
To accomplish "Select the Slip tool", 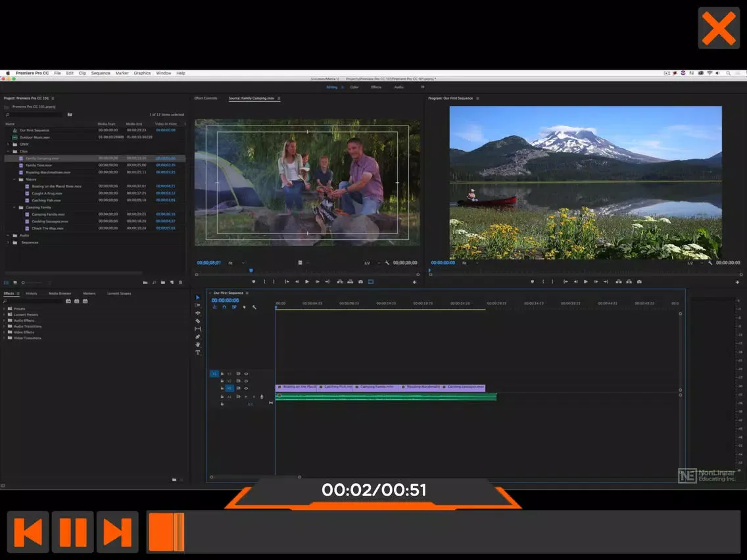I will click(x=198, y=329).
